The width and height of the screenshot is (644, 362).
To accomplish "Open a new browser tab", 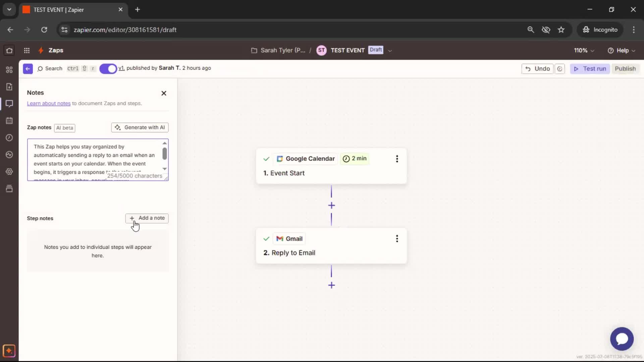I will coord(138,9).
